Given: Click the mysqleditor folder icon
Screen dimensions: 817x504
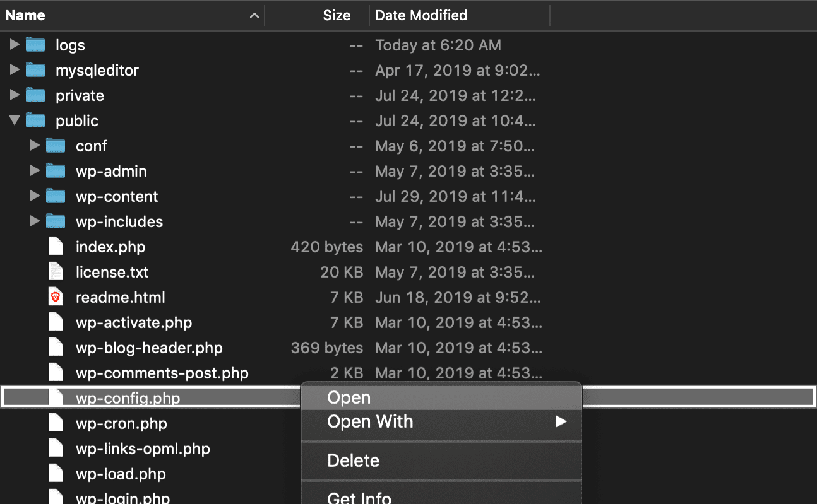Looking at the screenshot, I should 35,69.
